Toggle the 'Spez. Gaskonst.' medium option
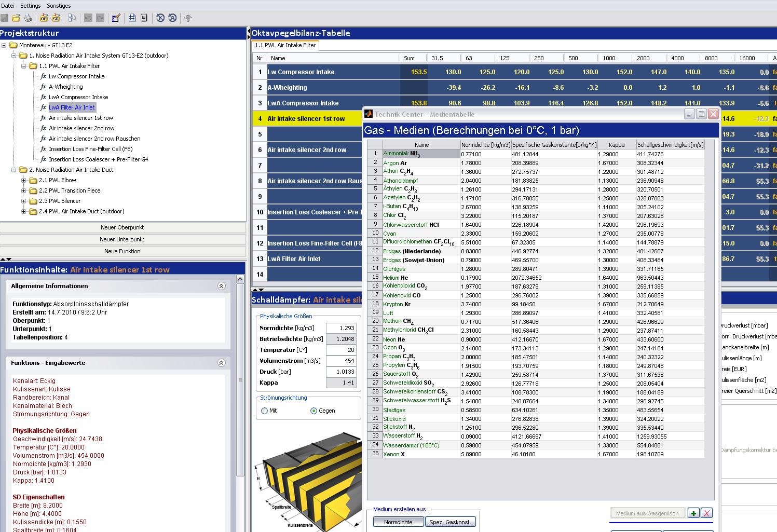This screenshot has height=532, width=777. tap(450, 522)
